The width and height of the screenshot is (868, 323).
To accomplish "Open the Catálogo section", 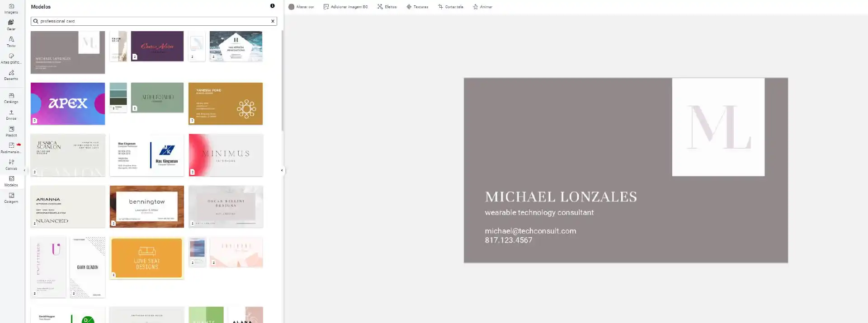I will 11,98.
